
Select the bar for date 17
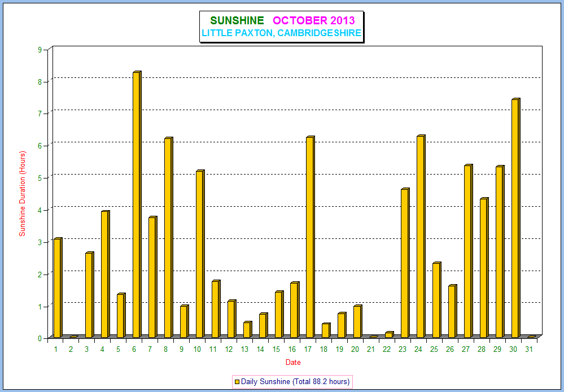point(311,237)
